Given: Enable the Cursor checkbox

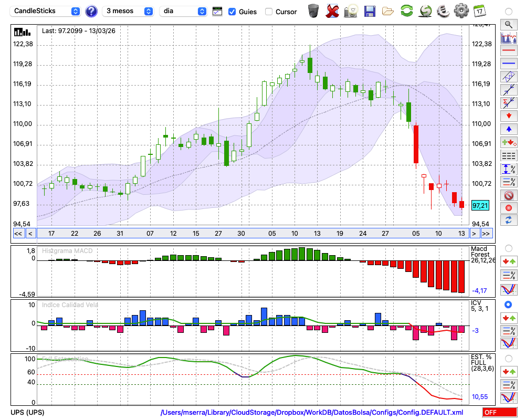Looking at the screenshot, I should point(268,12).
